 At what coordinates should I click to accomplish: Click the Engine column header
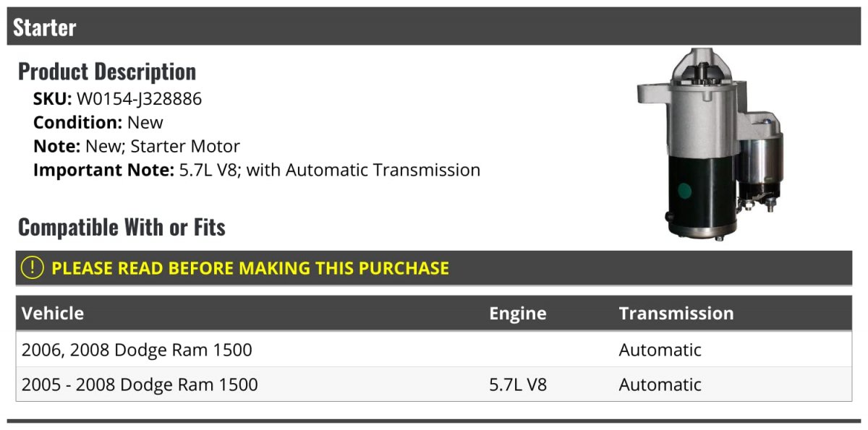518,313
